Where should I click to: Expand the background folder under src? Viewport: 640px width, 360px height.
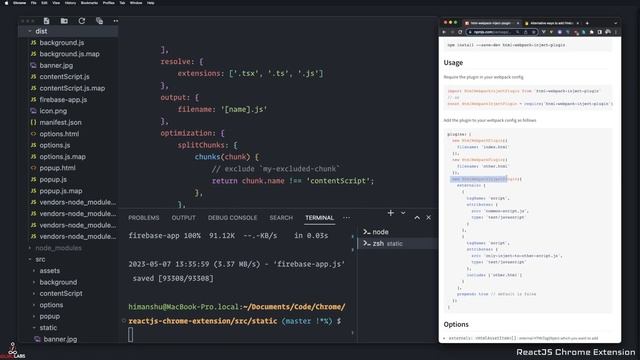(x=68, y=282)
